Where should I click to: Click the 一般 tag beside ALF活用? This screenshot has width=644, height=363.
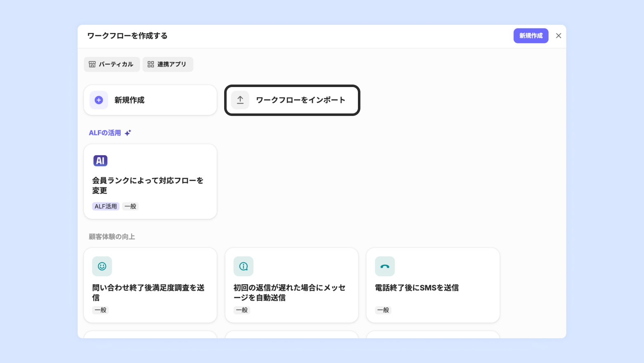coord(130,206)
